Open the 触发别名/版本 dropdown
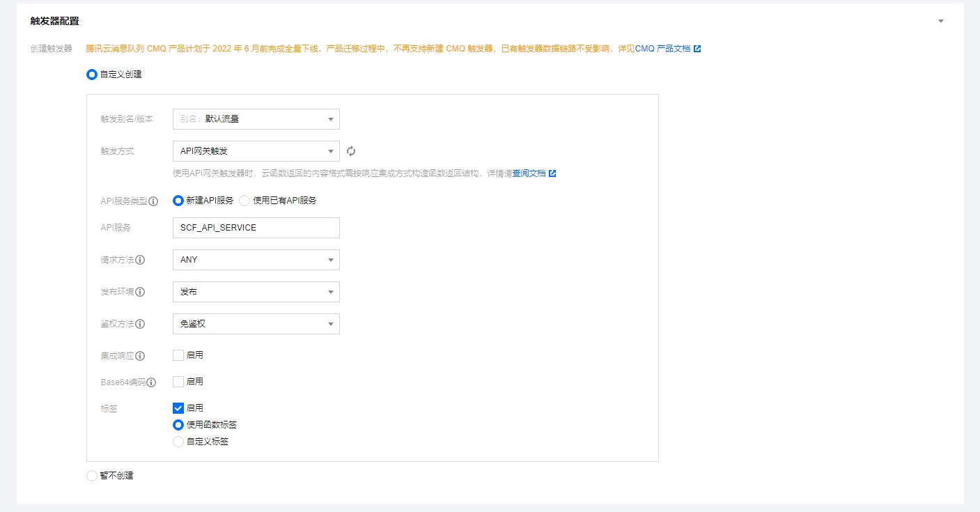The height and width of the screenshot is (512, 980). 256,119
